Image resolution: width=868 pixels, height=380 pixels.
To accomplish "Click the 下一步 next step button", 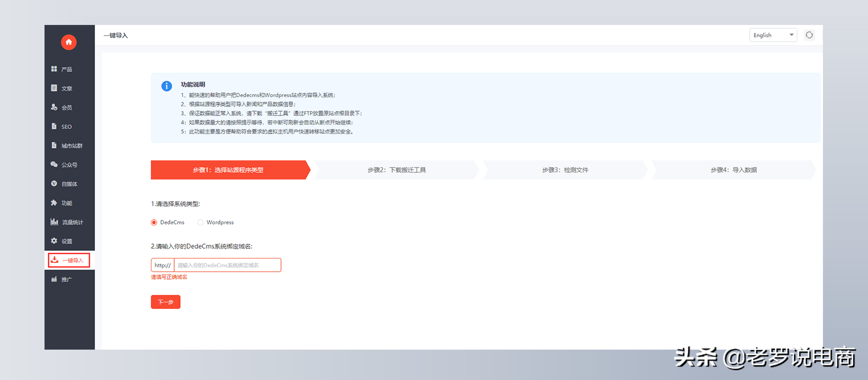I will coord(165,302).
